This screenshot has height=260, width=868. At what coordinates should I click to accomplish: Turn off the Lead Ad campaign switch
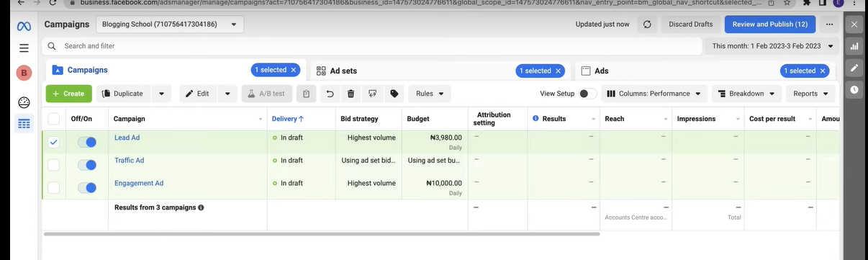[87, 143]
